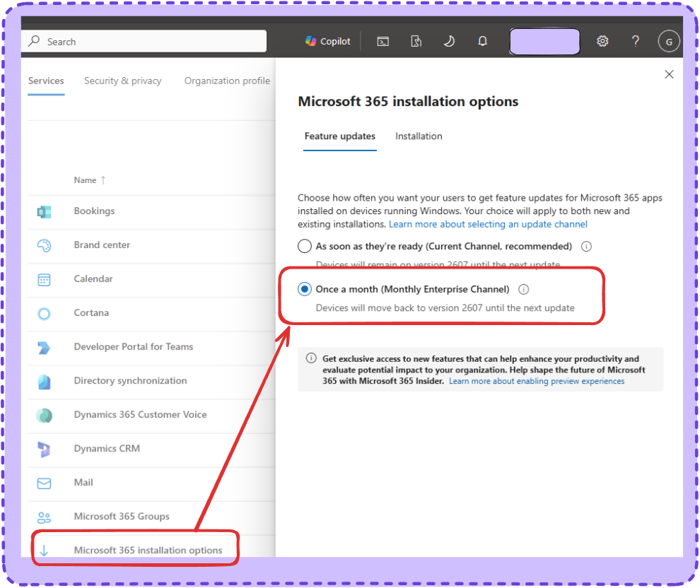Switch to Organization profile tab

click(227, 81)
